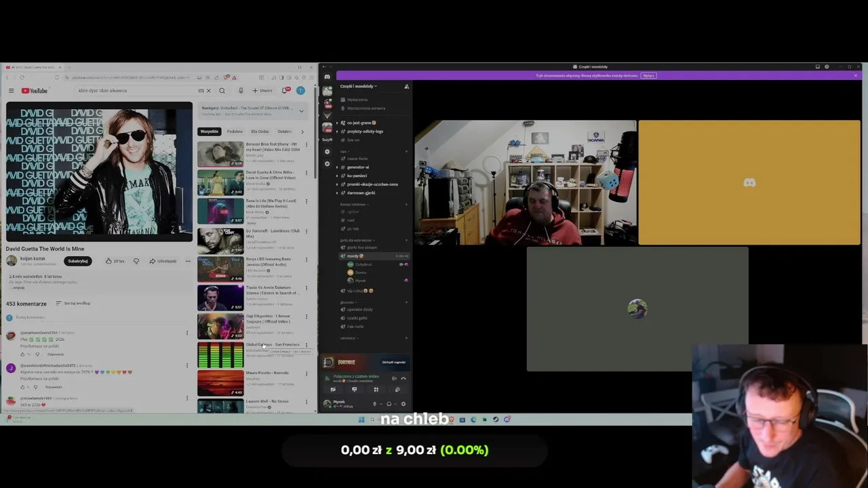Clear the YouTube search text with X
The width and height of the screenshot is (868, 488).
point(208,90)
